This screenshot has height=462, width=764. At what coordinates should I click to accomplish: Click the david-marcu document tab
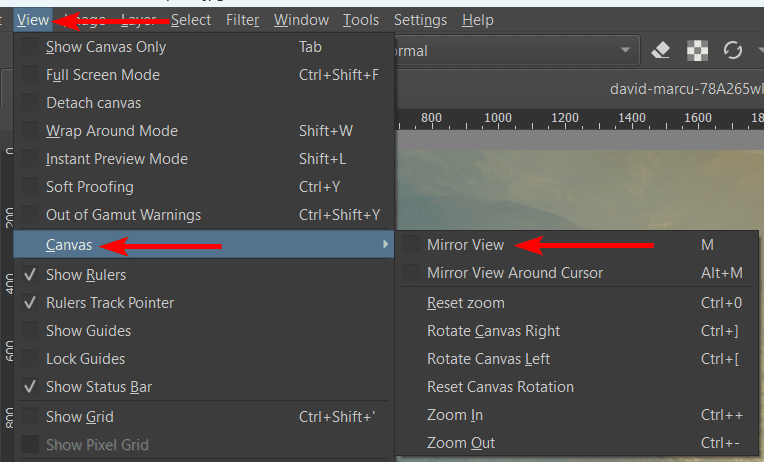click(685, 88)
